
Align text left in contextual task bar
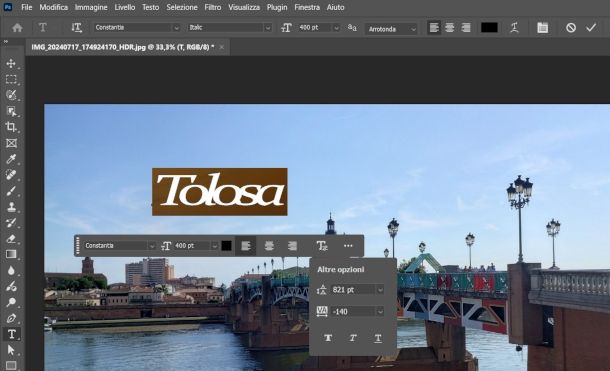coord(245,246)
